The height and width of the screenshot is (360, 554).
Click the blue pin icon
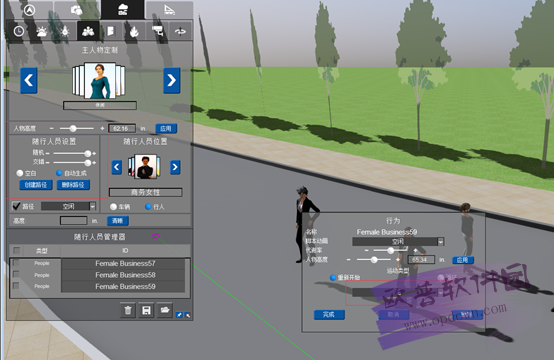pos(179,315)
